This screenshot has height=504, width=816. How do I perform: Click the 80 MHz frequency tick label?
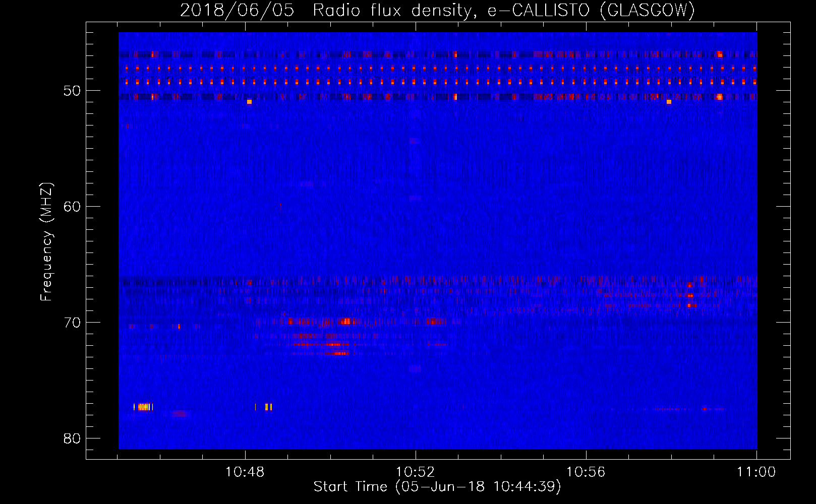pyautogui.click(x=72, y=438)
